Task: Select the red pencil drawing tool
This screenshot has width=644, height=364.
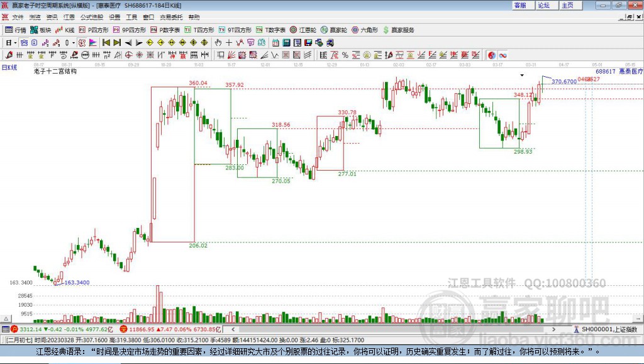Action: coord(9,55)
